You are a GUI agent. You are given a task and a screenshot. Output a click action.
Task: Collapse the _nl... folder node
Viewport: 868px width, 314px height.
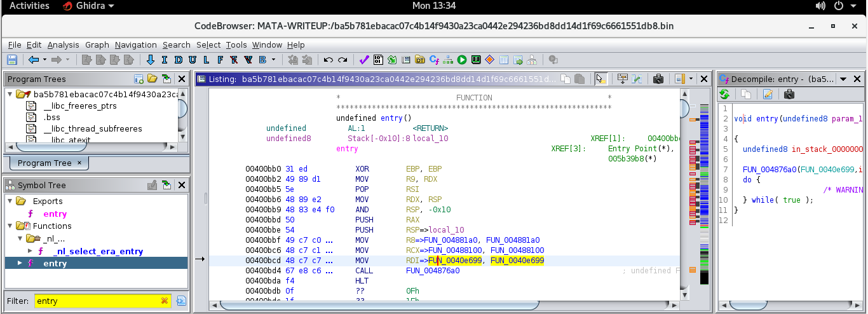click(x=20, y=239)
